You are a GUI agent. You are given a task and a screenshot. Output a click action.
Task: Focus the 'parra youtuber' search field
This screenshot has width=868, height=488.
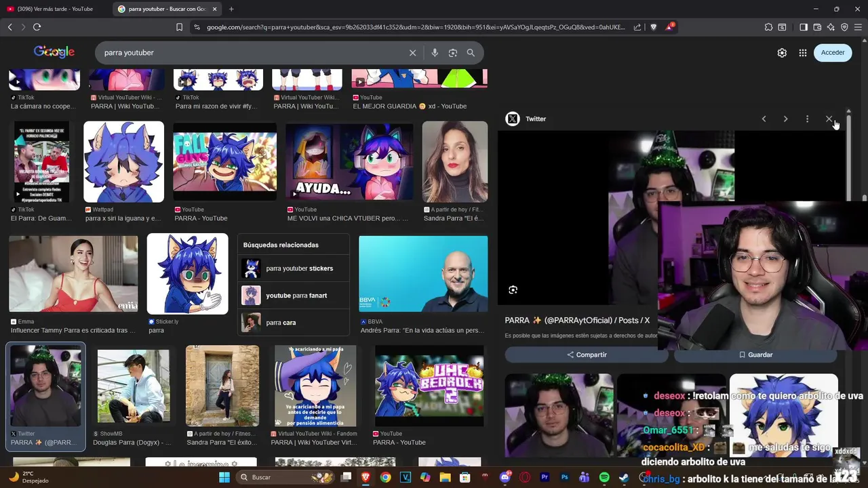click(x=251, y=53)
